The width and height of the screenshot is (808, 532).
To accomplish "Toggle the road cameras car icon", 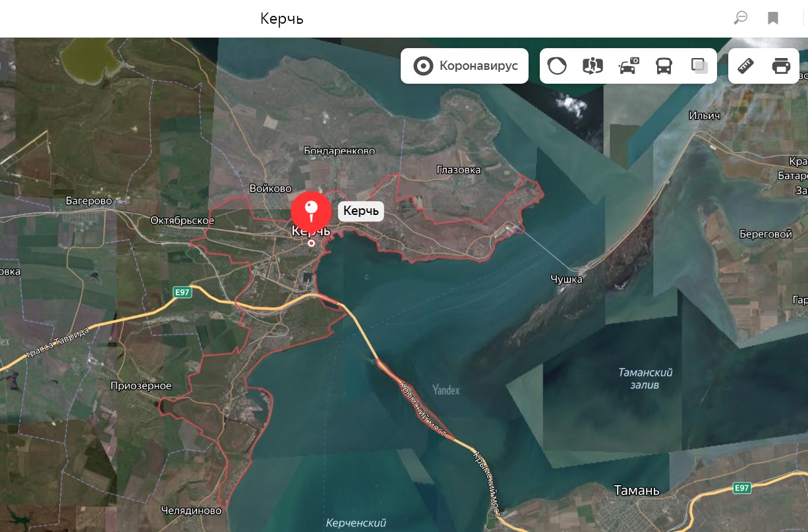I will pyautogui.click(x=628, y=66).
